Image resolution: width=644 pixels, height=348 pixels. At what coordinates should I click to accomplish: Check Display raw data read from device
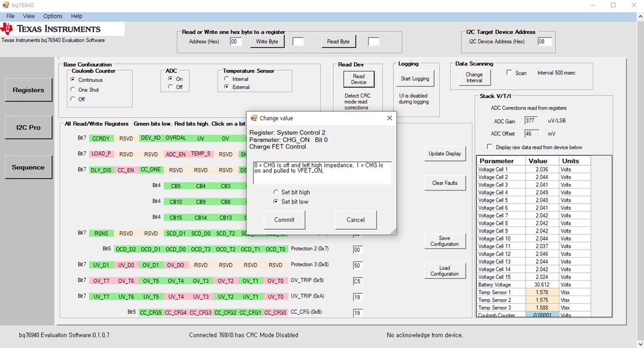tap(489, 147)
